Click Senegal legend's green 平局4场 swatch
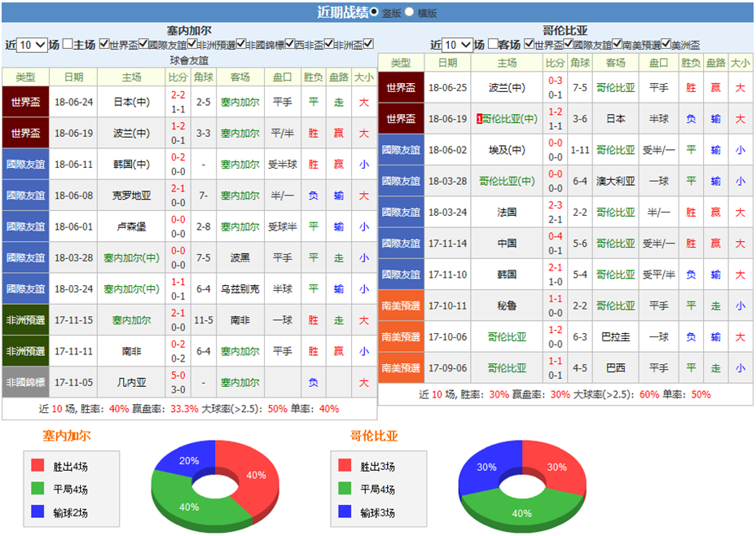This screenshot has height=536, width=756. point(37,488)
